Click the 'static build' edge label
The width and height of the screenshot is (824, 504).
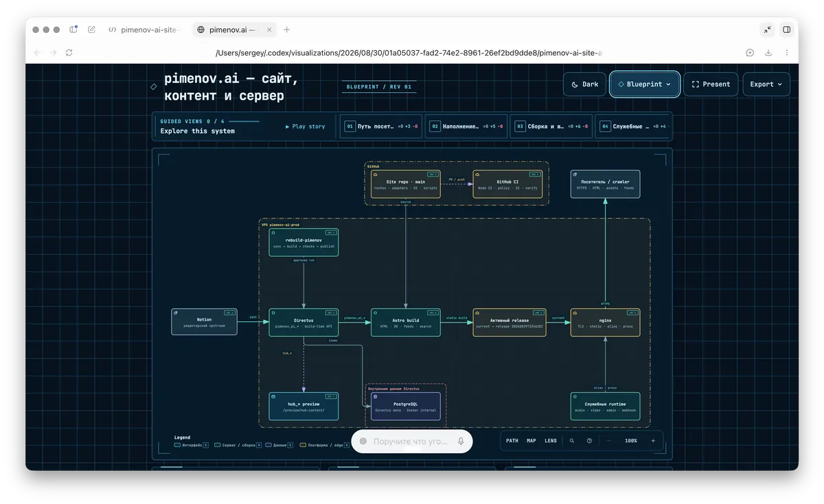click(457, 318)
